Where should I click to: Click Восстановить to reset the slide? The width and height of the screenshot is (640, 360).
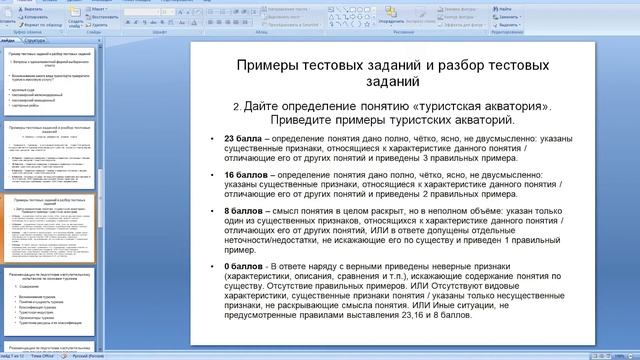102,17
